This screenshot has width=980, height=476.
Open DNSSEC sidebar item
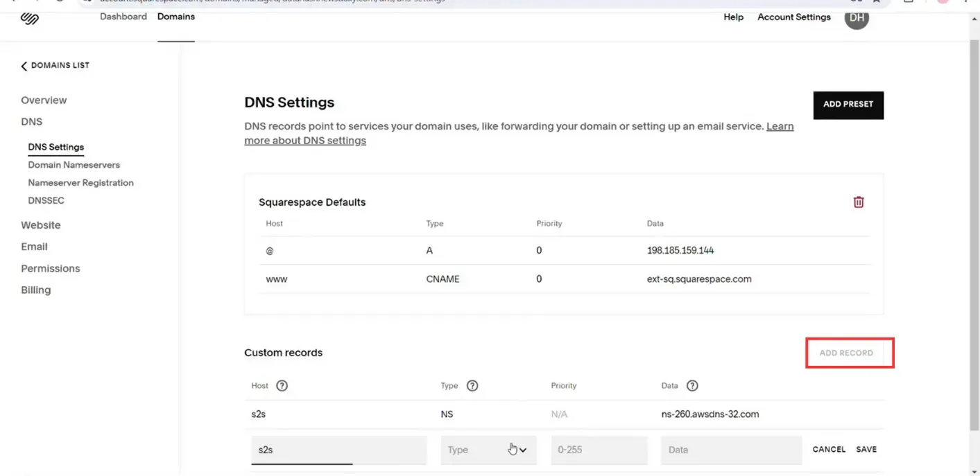pos(46,200)
